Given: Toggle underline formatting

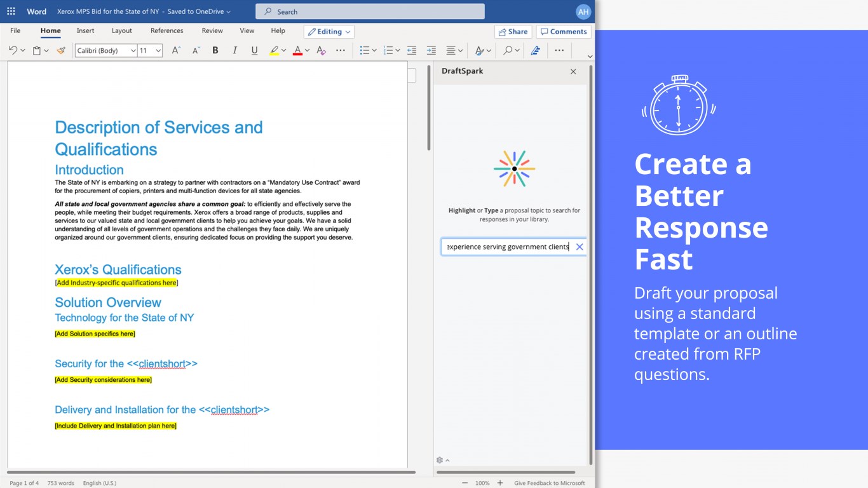Looking at the screenshot, I should [x=255, y=50].
